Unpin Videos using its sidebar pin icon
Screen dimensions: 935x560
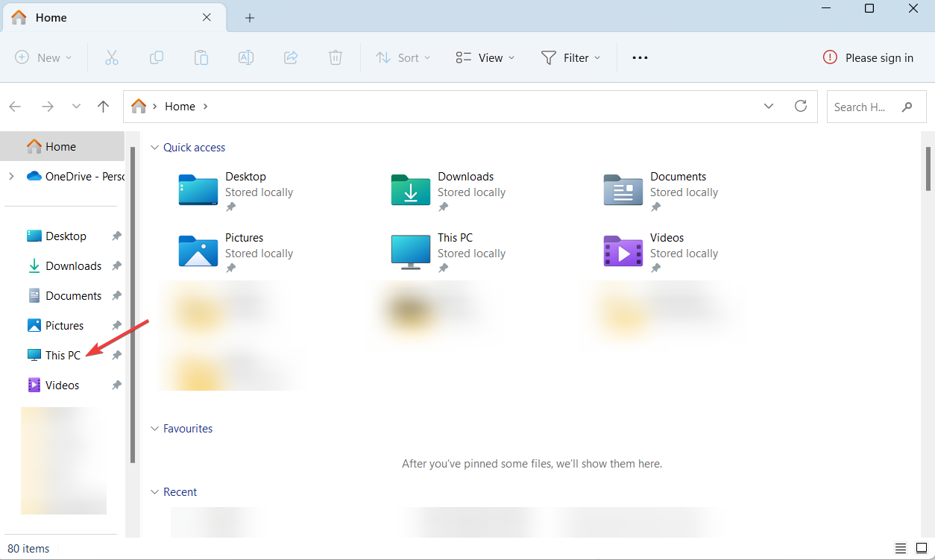point(116,385)
